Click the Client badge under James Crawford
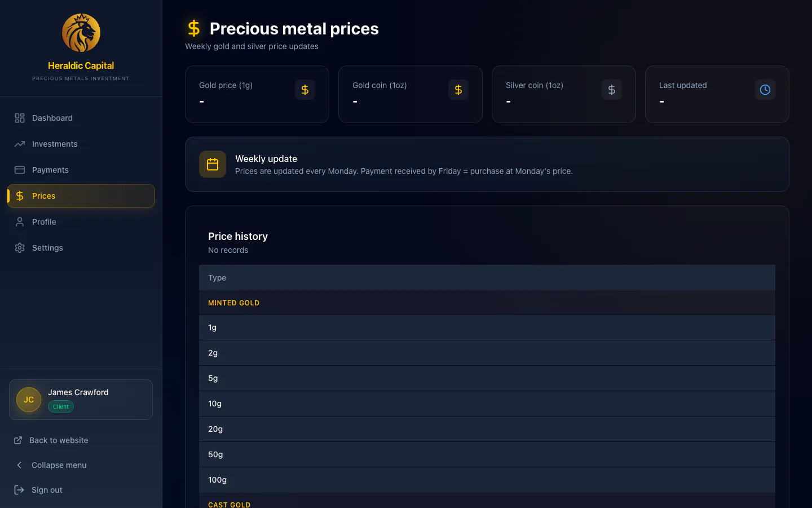812x508 pixels. click(x=60, y=406)
